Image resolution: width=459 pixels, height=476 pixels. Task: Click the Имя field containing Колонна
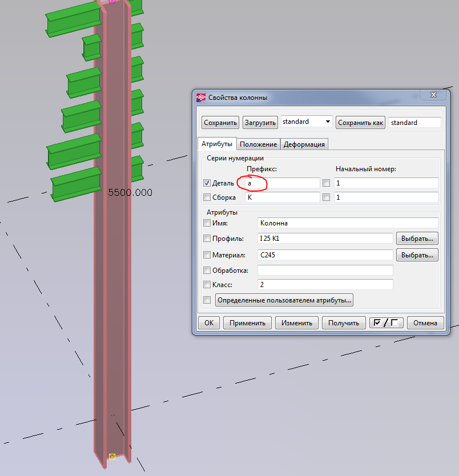point(348,223)
